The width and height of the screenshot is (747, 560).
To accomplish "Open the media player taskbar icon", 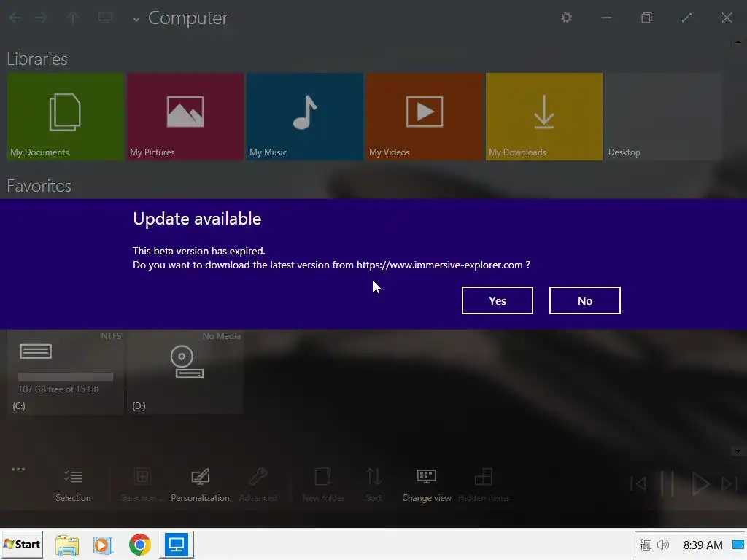I will [x=103, y=545].
